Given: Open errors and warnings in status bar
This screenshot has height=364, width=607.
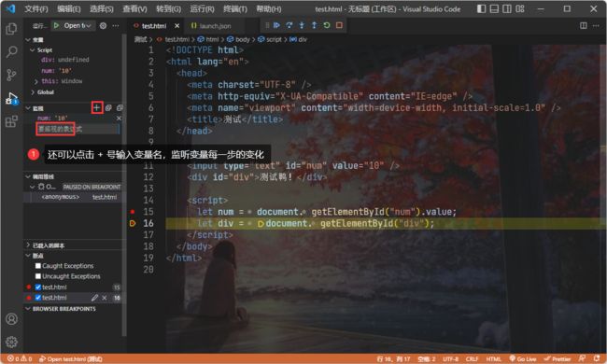Looking at the screenshot, I should tap(20, 359).
